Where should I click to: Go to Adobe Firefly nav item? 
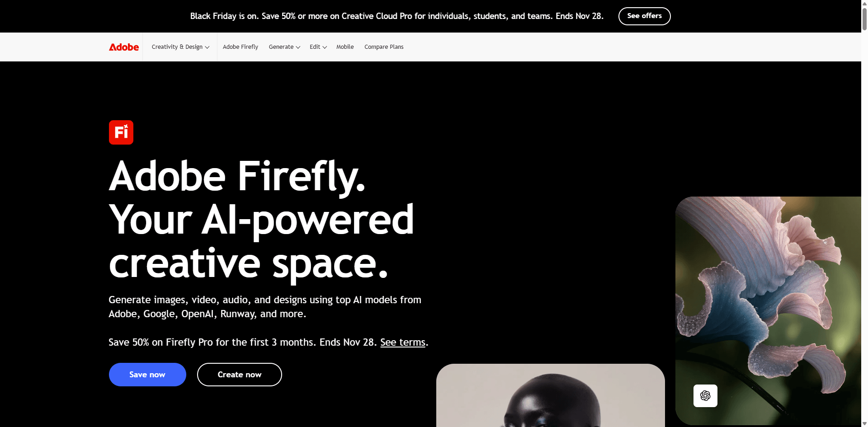(x=241, y=47)
